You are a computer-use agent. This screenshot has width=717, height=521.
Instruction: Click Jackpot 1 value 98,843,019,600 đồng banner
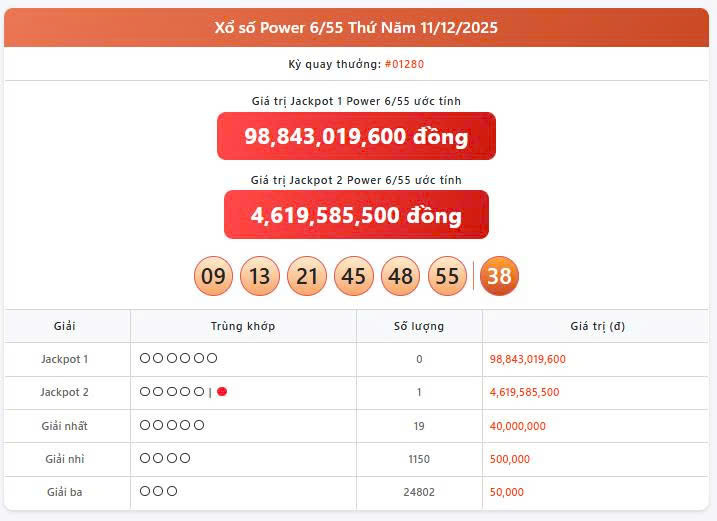[x=356, y=136]
